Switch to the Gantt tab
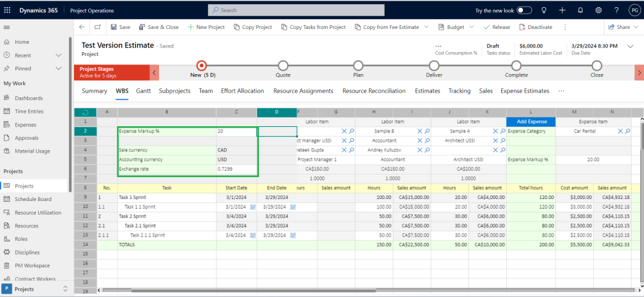 pyautogui.click(x=143, y=91)
